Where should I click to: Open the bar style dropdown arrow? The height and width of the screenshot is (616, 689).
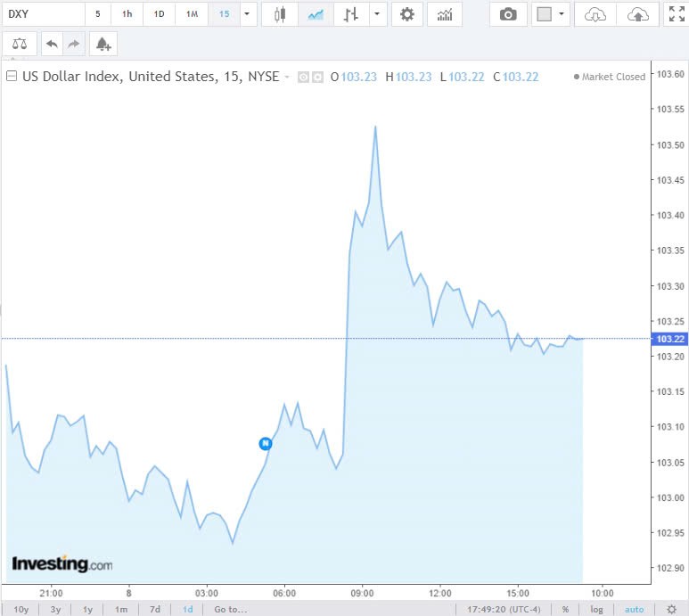(378, 14)
